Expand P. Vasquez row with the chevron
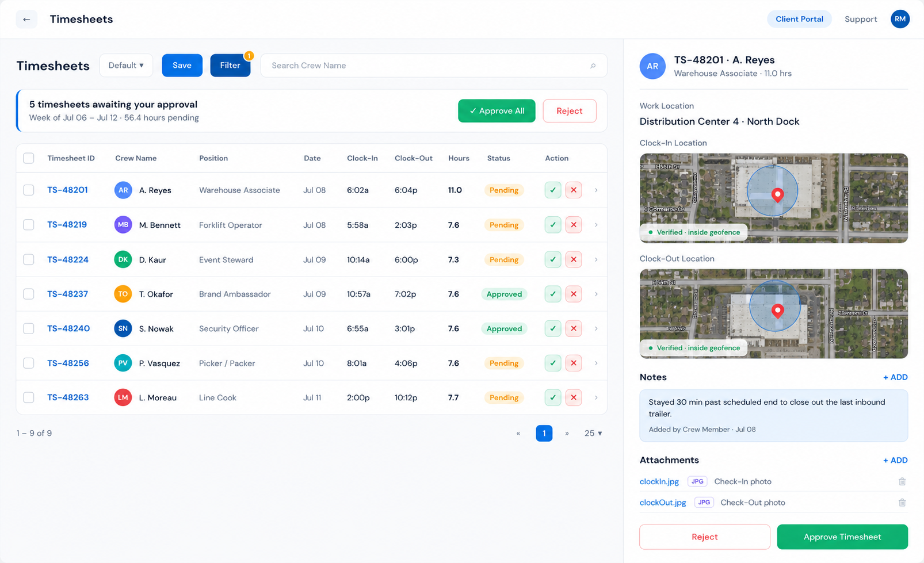 pyautogui.click(x=596, y=363)
